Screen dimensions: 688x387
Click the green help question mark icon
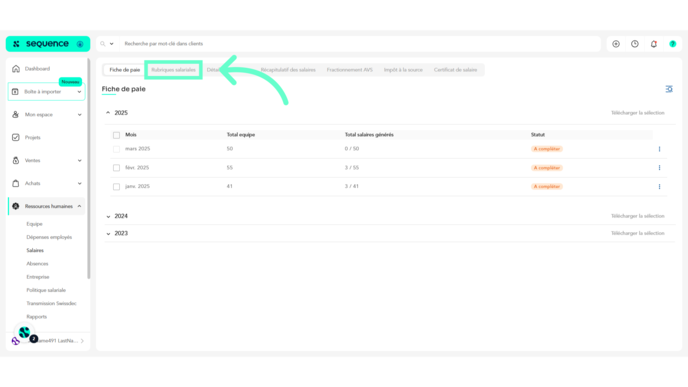coord(673,44)
